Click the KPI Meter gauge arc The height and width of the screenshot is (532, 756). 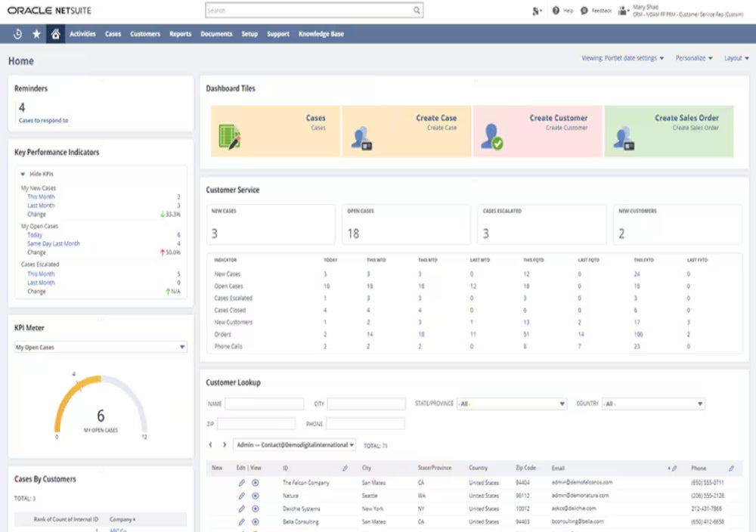[101, 404]
